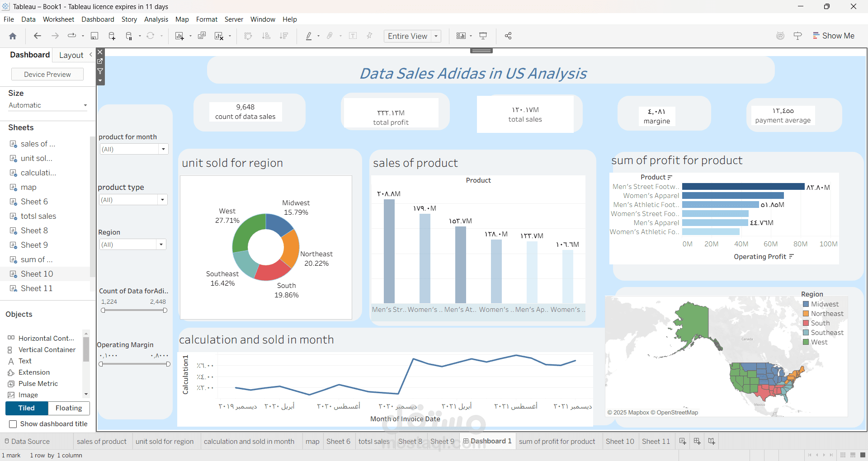Open the Fit dropdown showing Entire View

(412, 36)
